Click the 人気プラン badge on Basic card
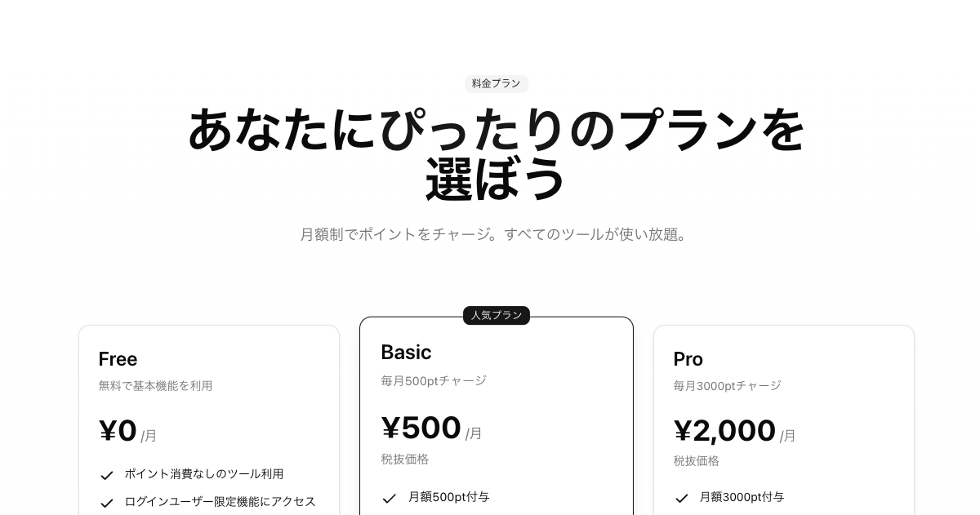This screenshot has height=515, width=980. pyautogui.click(x=497, y=315)
